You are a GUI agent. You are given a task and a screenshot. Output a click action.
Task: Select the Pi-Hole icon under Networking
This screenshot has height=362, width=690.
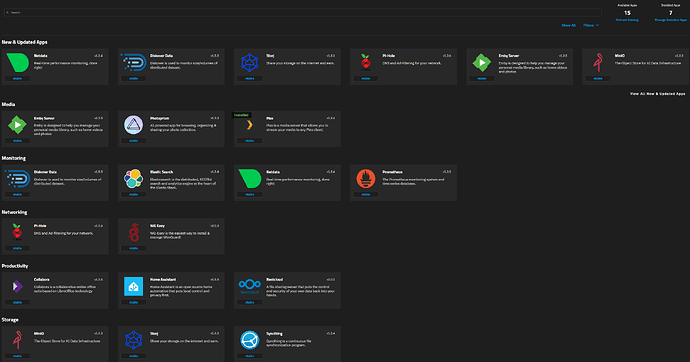(x=17, y=232)
